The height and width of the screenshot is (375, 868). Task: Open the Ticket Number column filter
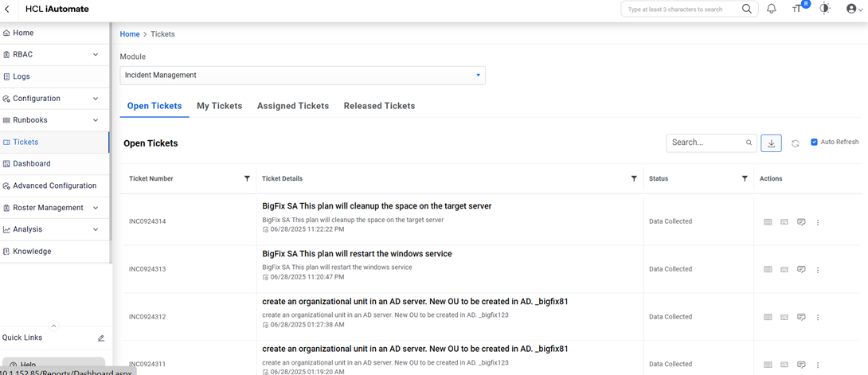click(x=247, y=179)
